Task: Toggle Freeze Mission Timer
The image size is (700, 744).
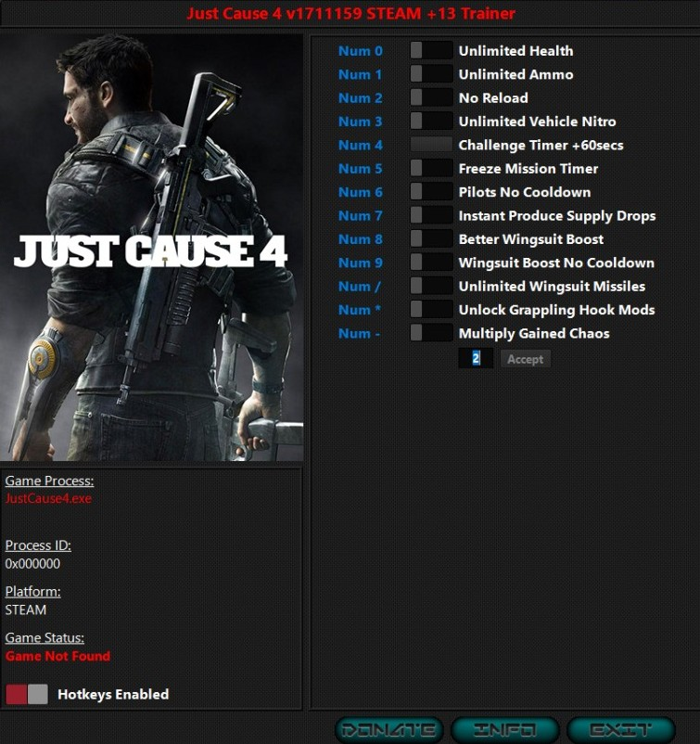Action: (x=431, y=168)
